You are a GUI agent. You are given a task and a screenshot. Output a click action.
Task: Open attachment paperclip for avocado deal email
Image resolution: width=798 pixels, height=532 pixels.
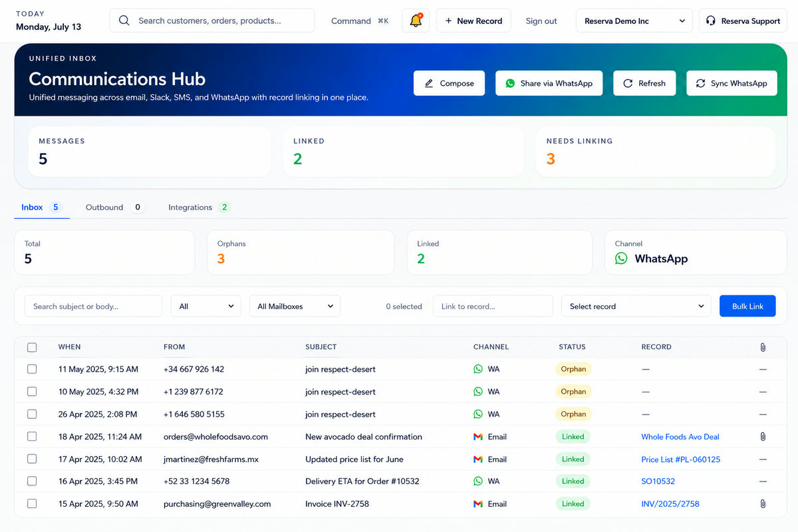tap(763, 437)
